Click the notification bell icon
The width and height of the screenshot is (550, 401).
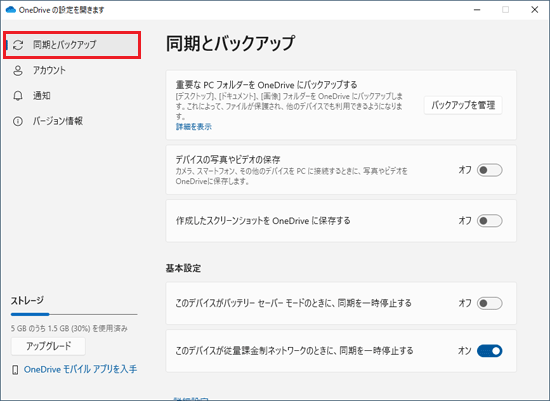click(x=18, y=96)
